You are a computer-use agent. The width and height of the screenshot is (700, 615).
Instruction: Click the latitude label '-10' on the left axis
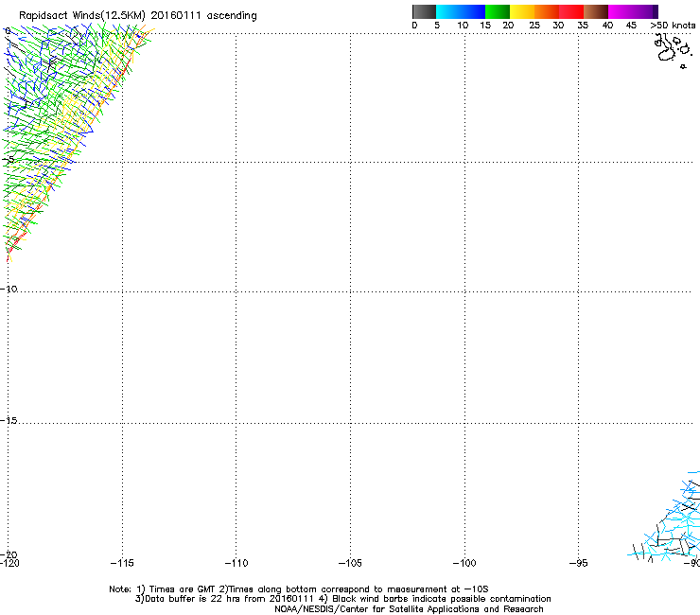9,289
